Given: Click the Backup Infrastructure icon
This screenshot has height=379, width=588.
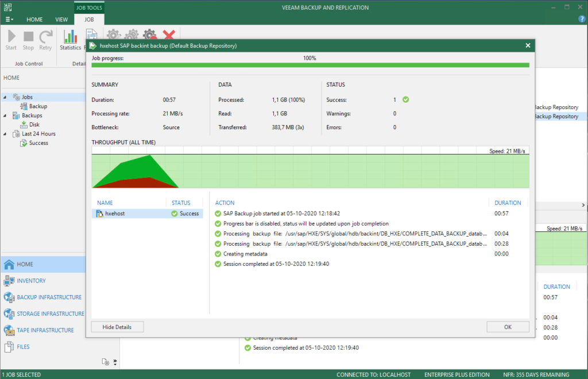Looking at the screenshot, I should pos(9,297).
